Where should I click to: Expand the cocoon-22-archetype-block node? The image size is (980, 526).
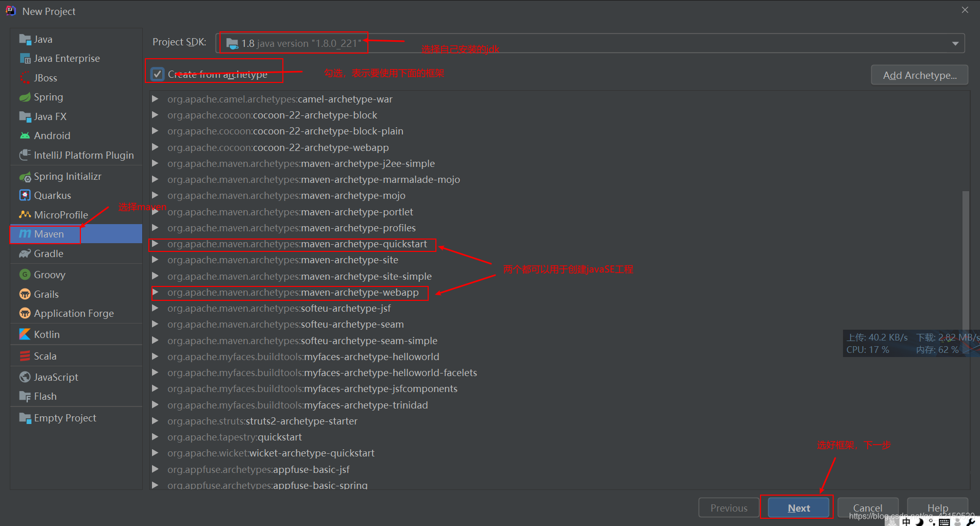point(155,115)
